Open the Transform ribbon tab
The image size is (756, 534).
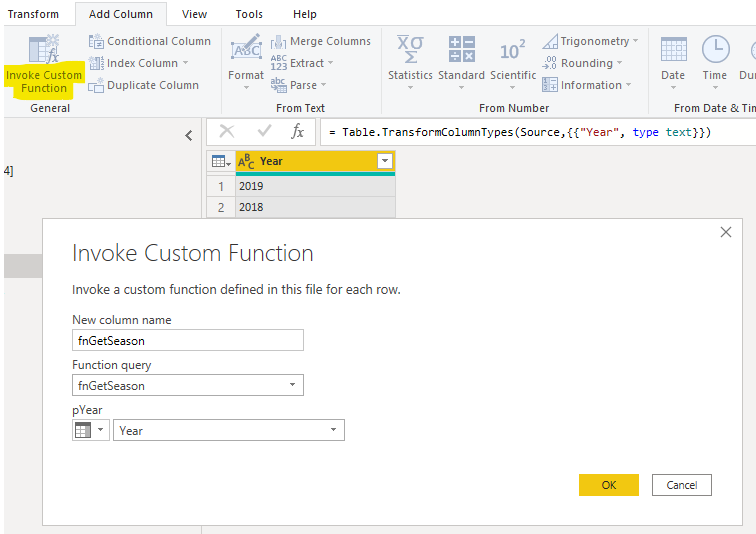point(34,14)
